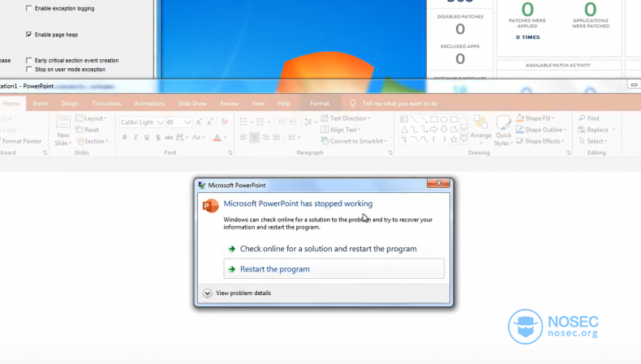Open the font name dropdown
Image resolution: width=641 pixels, height=364 pixels.
coord(161,122)
